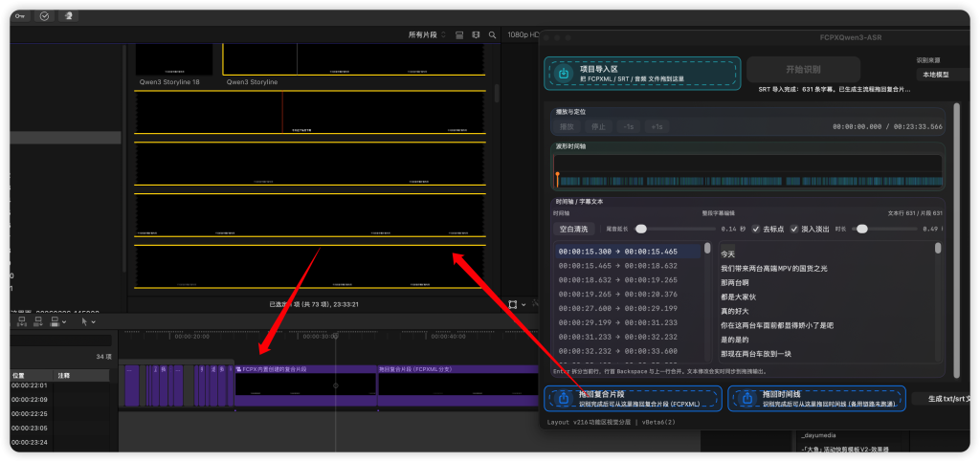Select the Qwen3 Storyline 18 clip thumbnail

174,59
